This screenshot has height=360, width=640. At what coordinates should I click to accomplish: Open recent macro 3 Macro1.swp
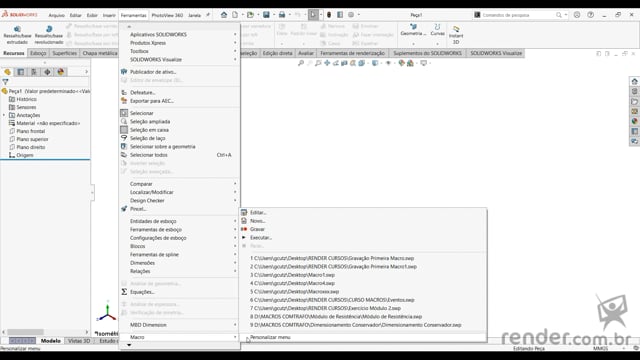click(x=292, y=275)
